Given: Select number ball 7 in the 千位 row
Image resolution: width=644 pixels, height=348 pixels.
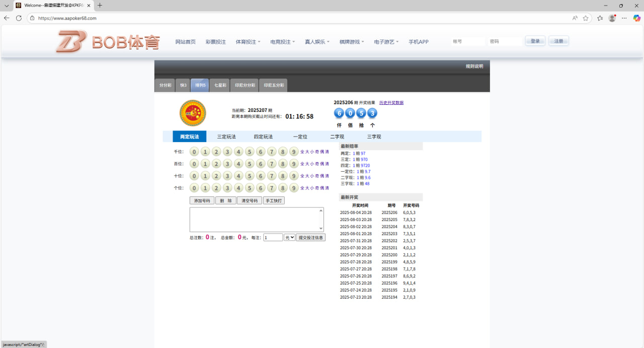Looking at the screenshot, I should click(272, 152).
